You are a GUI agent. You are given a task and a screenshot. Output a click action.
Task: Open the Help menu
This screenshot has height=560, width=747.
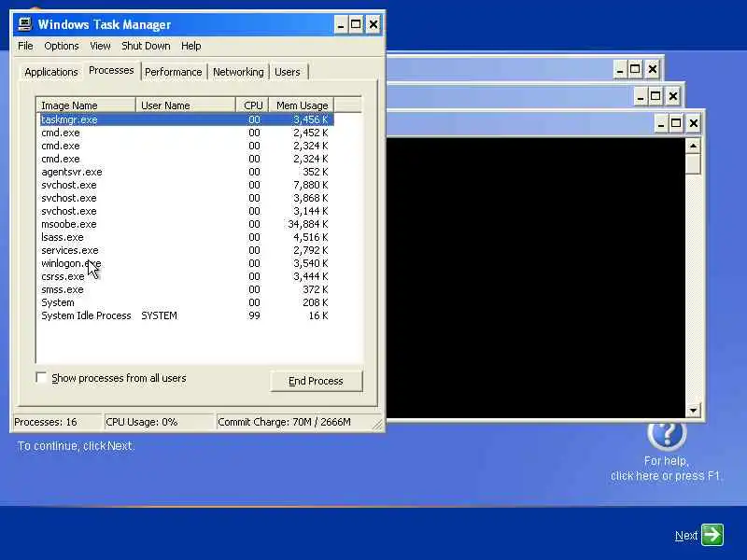pyautogui.click(x=191, y=46)
